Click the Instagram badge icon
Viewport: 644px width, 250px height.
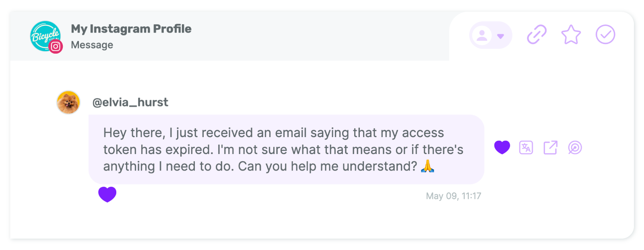click(x=56, y=47)
